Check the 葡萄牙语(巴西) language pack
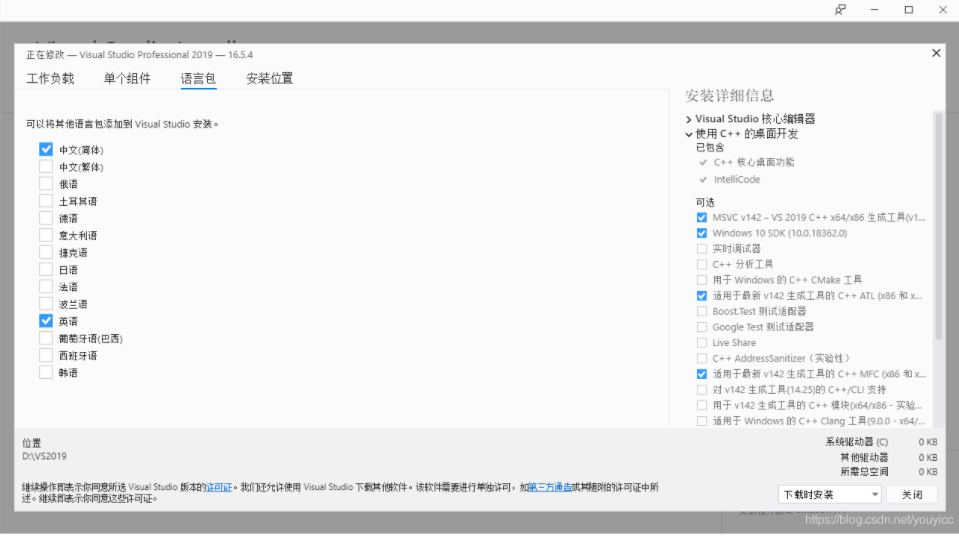The width and height of the screenshot is (959, 538). (46, 337)
